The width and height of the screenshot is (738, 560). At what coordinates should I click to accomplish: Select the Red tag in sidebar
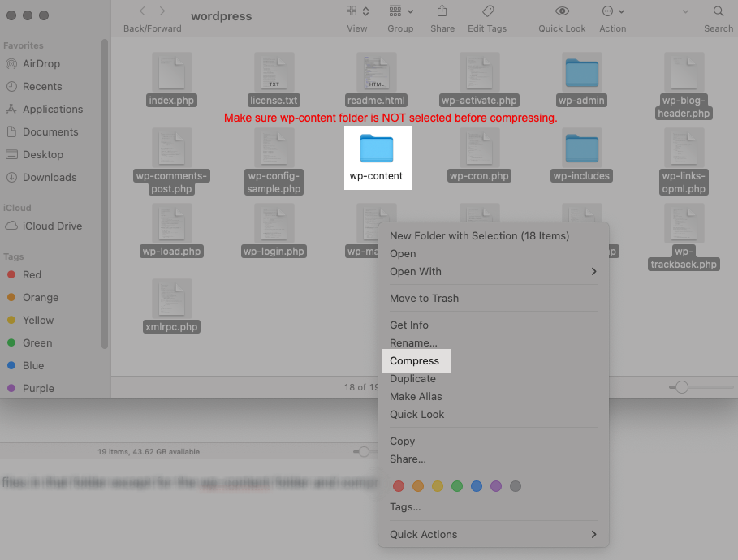32,275
